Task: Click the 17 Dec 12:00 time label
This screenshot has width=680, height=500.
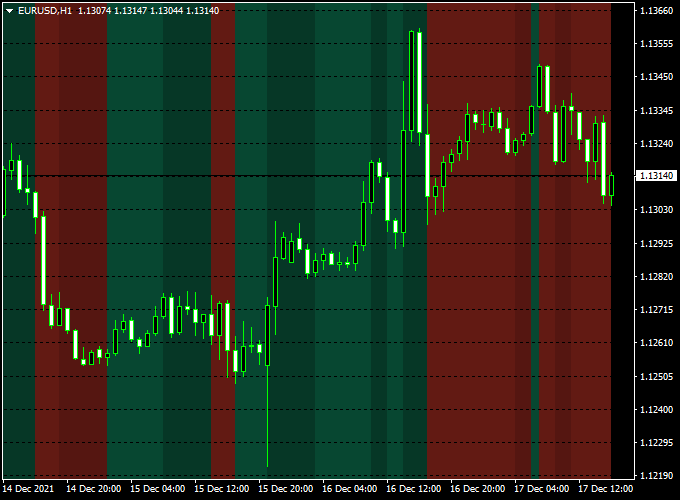Action: point(606,489)
